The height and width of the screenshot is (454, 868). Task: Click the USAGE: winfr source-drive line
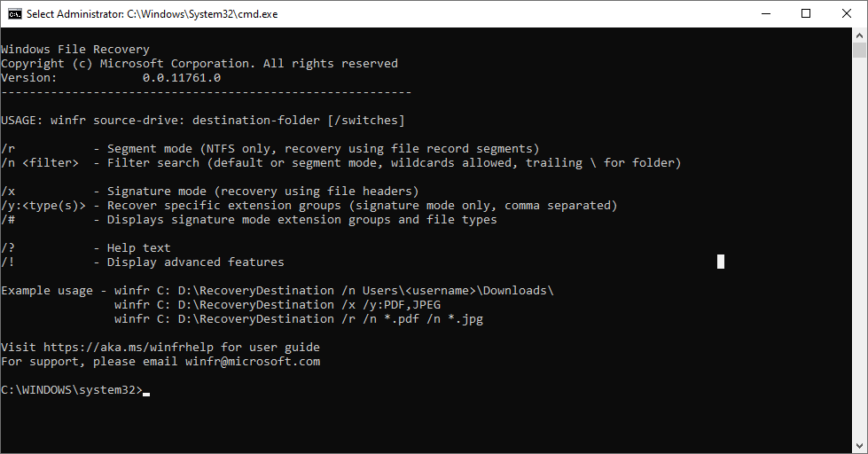click(x=202, y=121)
